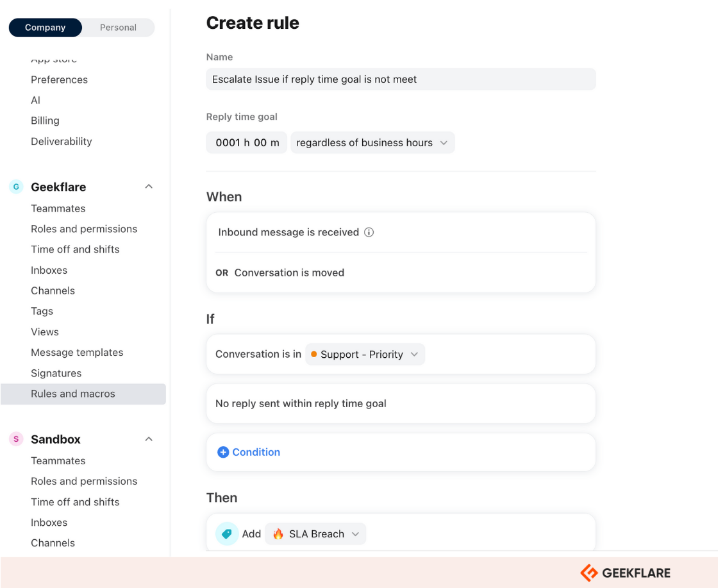The height and width of the screenshot is (588, 718).
Task: Open Deliverability in company settings
Action: click(62, 141)
